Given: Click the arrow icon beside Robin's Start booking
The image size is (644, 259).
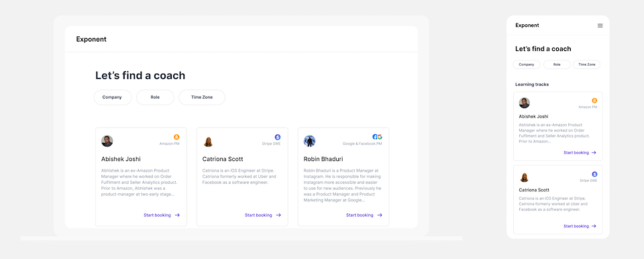Looking at the screenshot, I should click(x=380, y=215).
